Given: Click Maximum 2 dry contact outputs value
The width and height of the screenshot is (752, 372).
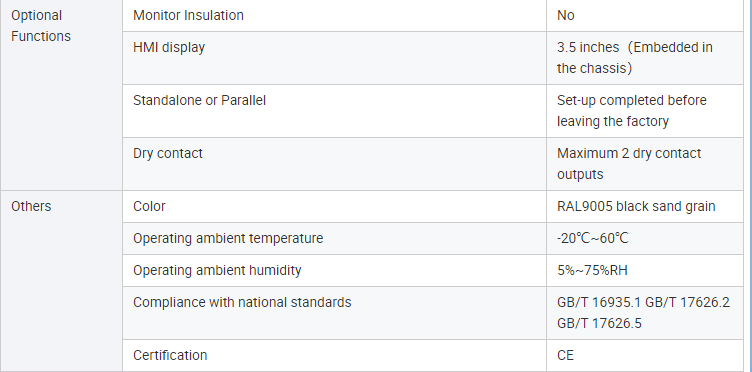Looking at the screenshot, I should pyautogui.click(x=629, y=163).
